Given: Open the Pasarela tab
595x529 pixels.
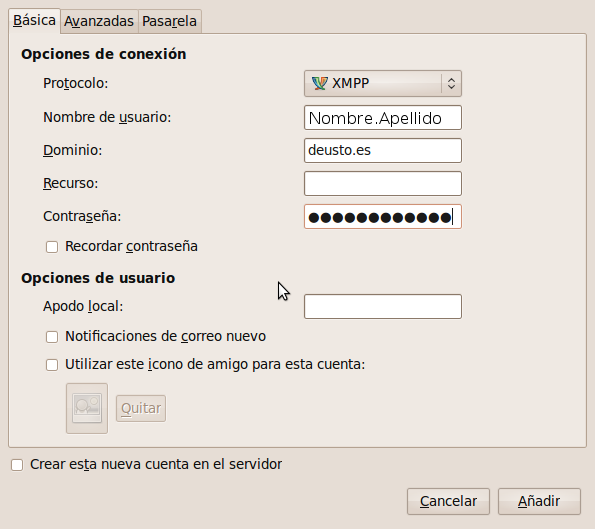Looking at the screenshot, I should [170, 21].
